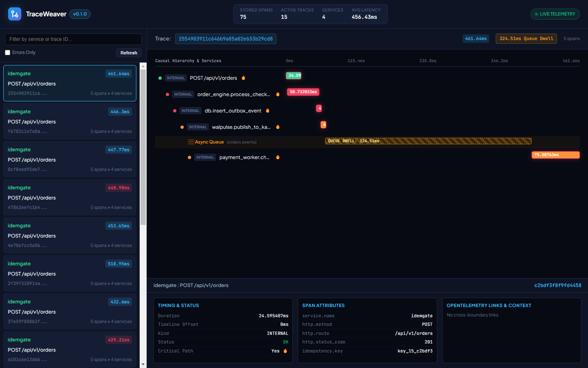Click the Live Telemetry button
The width and height of the screenshot is (588, 368).
[555, 14]
